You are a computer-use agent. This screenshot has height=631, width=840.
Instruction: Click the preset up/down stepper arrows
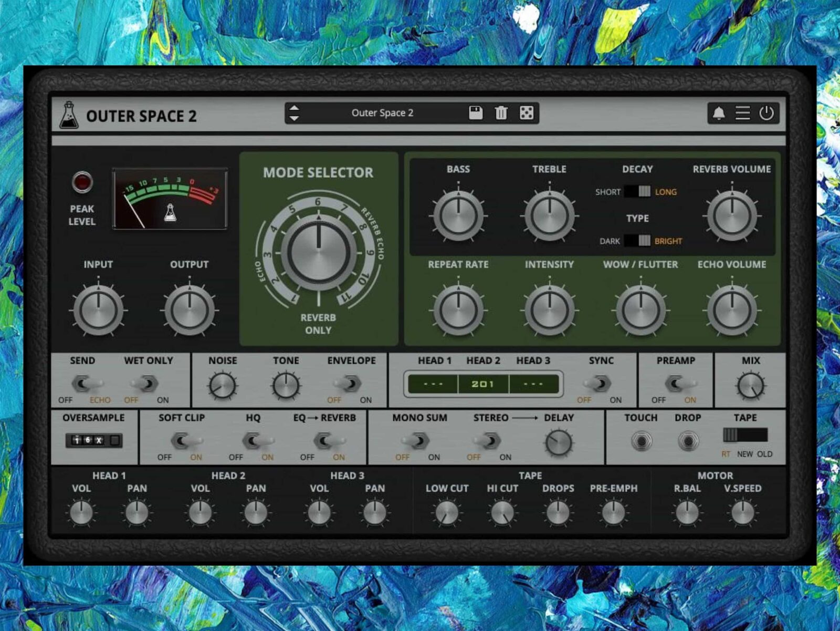pyautogui.click(x=295, y=113)
